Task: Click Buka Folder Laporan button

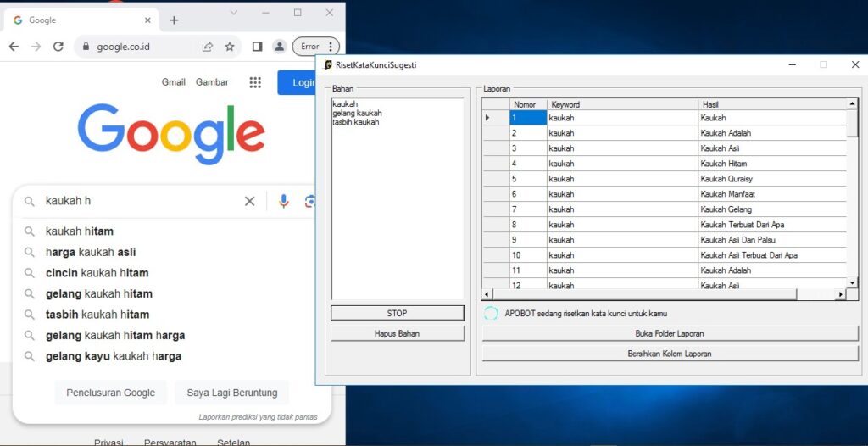Action: coord(670,333)
